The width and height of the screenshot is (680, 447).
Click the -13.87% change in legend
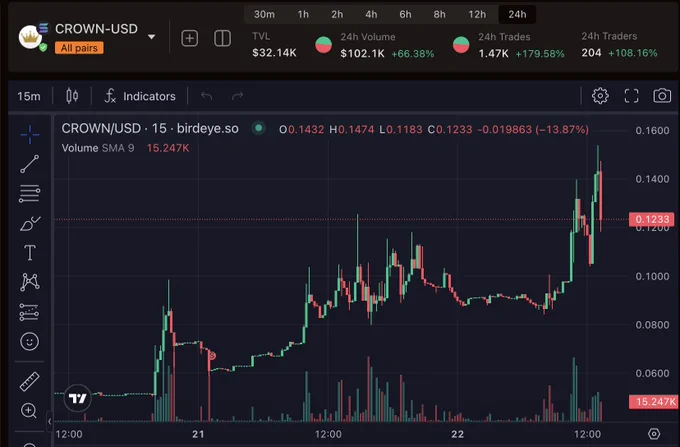[562, 129]
